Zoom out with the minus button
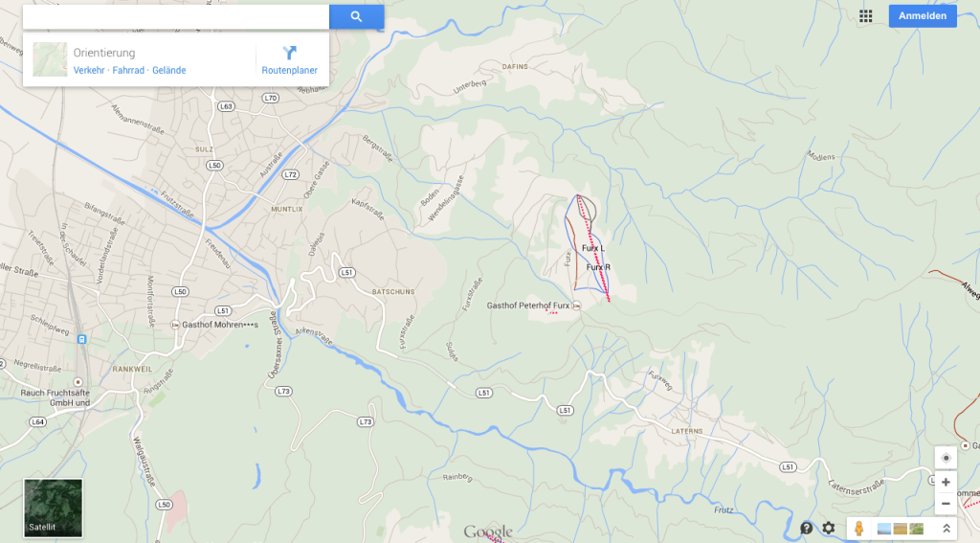980x543 pixels. pyautogui.click(x=946, y=504)
